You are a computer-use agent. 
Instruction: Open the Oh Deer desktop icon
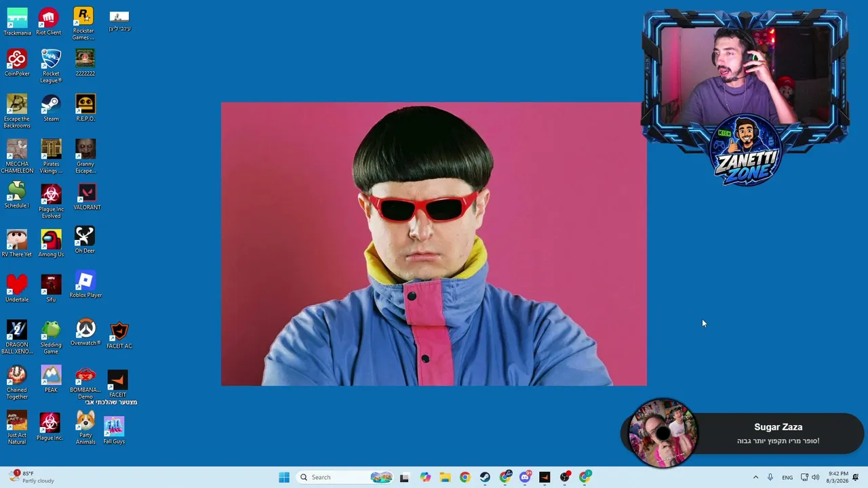[85, 241]
